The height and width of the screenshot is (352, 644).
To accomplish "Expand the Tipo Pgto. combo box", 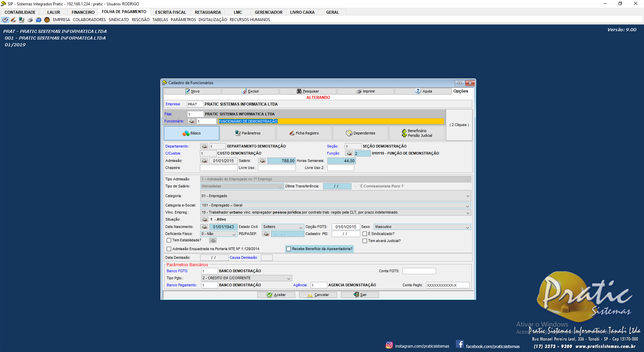I will [288, 278].
